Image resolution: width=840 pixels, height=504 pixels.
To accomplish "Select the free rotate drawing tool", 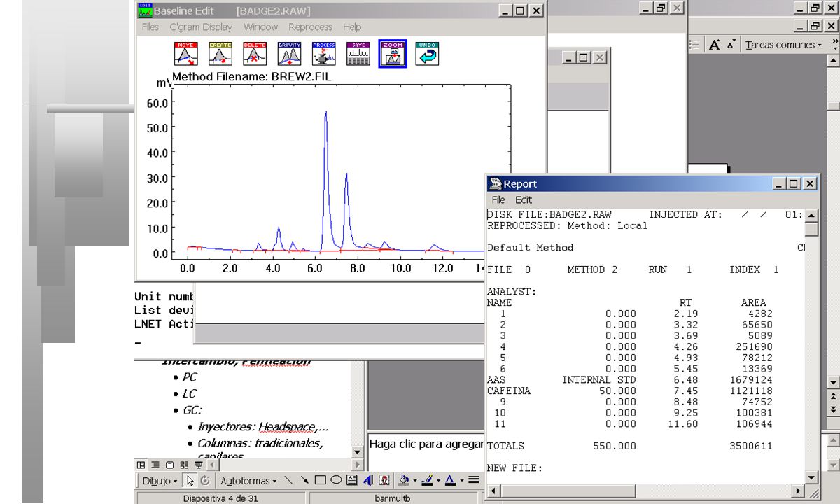I will pyautogui.click(x=205, y=481).
